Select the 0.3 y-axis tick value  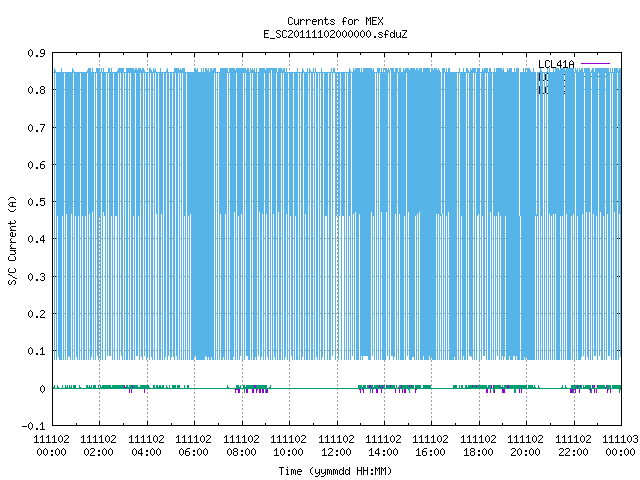click(x=36, y=277)
